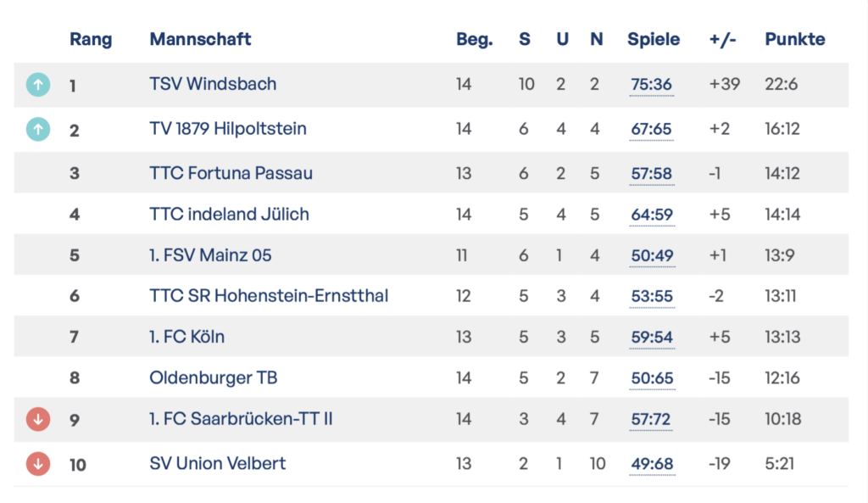868x503 pixels.
Task: Click the up arrow icon beside TSV Windsbach
Action: coord(38,85)
